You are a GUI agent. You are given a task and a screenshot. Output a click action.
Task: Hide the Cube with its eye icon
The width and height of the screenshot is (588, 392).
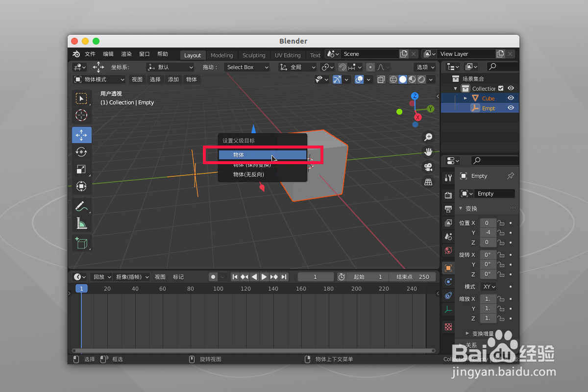[511, 98]
